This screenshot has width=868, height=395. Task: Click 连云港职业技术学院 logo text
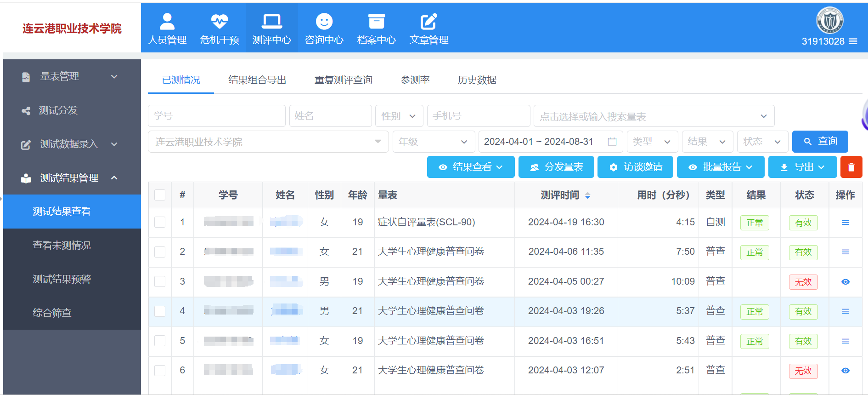(x=72, y=29)
